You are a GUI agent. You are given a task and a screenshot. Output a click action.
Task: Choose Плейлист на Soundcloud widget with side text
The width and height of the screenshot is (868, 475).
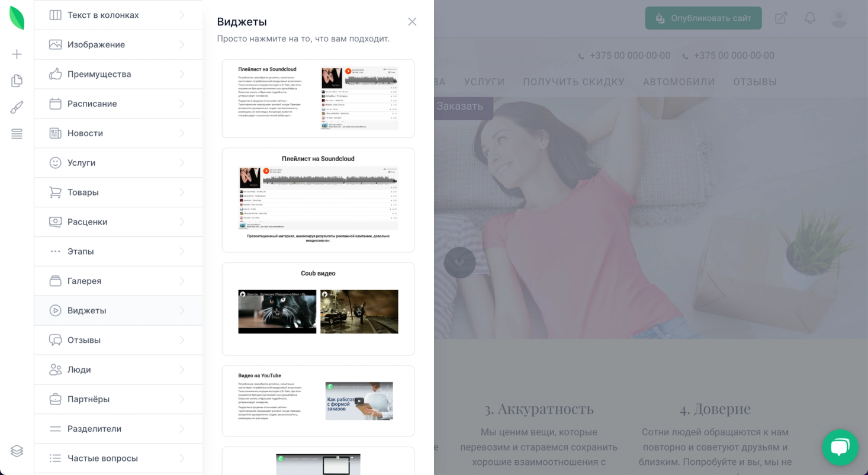click(x=318, y=98)
